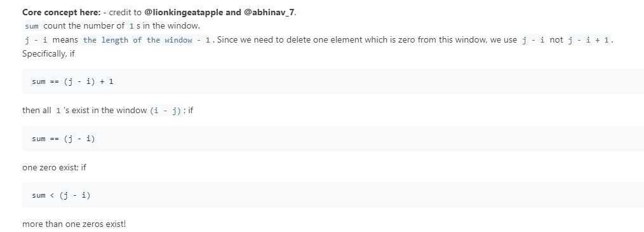Click the inline 'j - i' code before 'means'
The image size is (644, 232).
37,40
